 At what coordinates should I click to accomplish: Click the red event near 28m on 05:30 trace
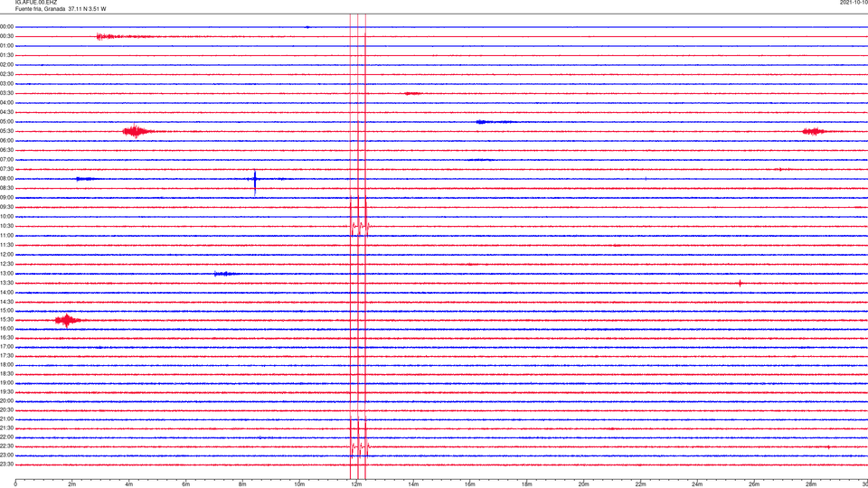(814, 131)
